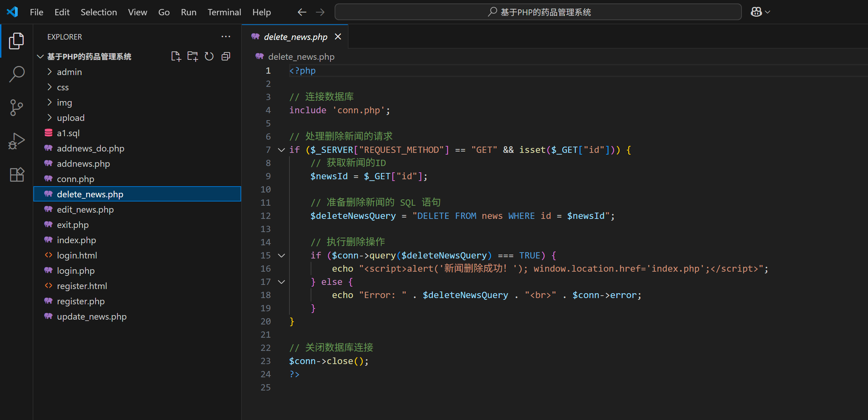The height and width of the screenshot is (420, 868).
Task: Open the File menu
Action: 36,12
